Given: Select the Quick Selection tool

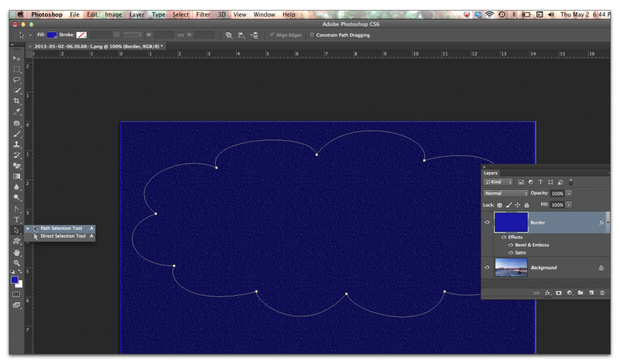Looking at the screenshot, I should (x=16, y=91).
